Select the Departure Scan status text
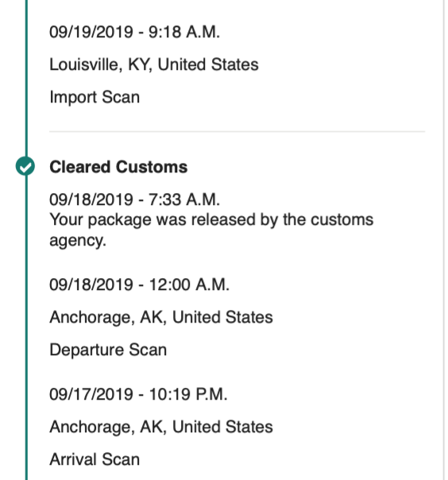Viewport: 448px width, 480px height. pyautogui.click(x=108, y=350)
